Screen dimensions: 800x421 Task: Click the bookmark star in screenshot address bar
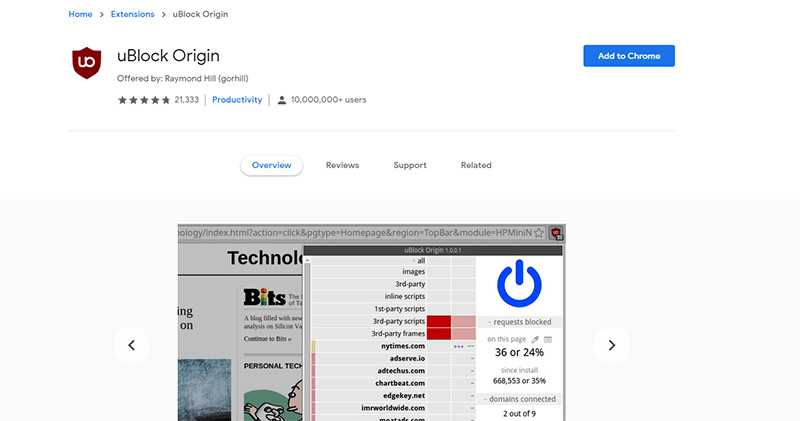tap(539, 233)
